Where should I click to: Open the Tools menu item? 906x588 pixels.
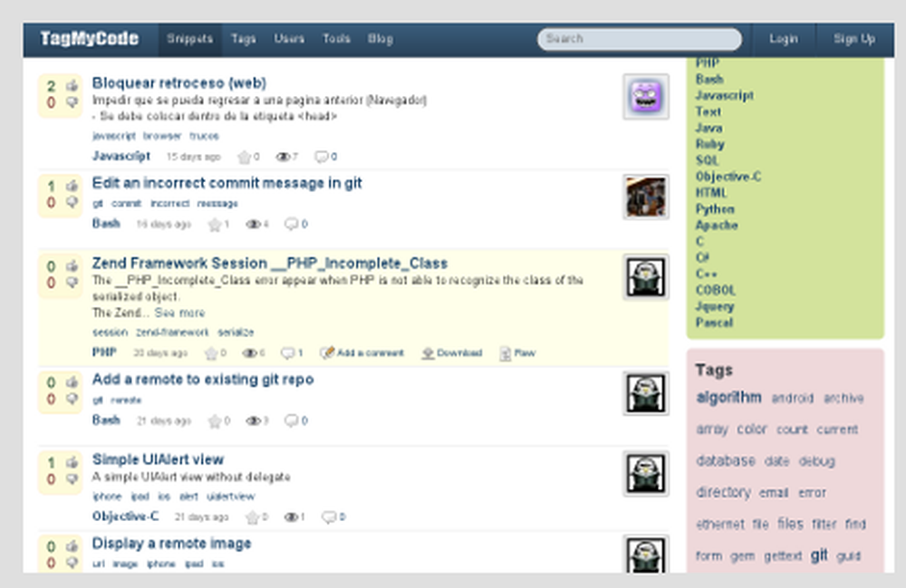[336, 39]
